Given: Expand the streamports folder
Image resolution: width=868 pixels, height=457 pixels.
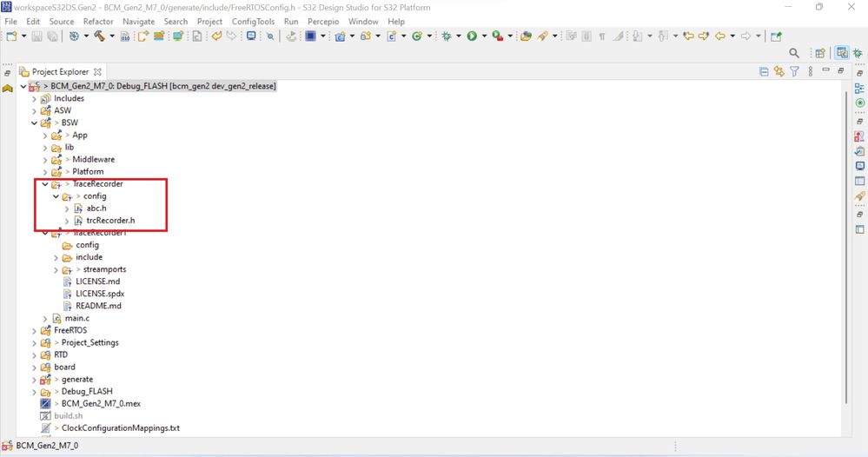Looking at the screenshot, I should pos(56,270).
